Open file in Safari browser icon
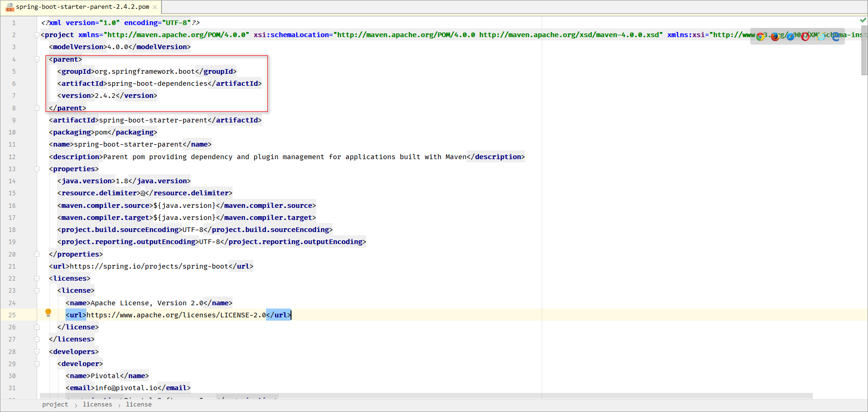868x412 pixels. tap(790, 37)
